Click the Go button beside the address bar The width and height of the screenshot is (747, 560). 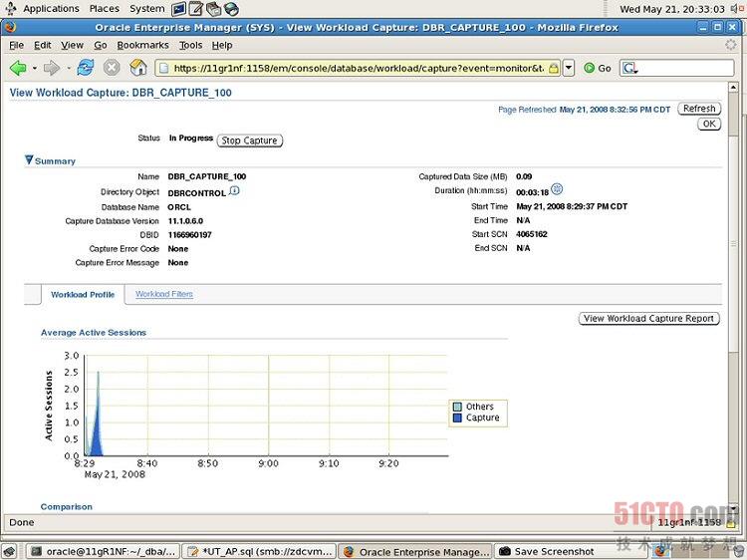pos(597,68)
